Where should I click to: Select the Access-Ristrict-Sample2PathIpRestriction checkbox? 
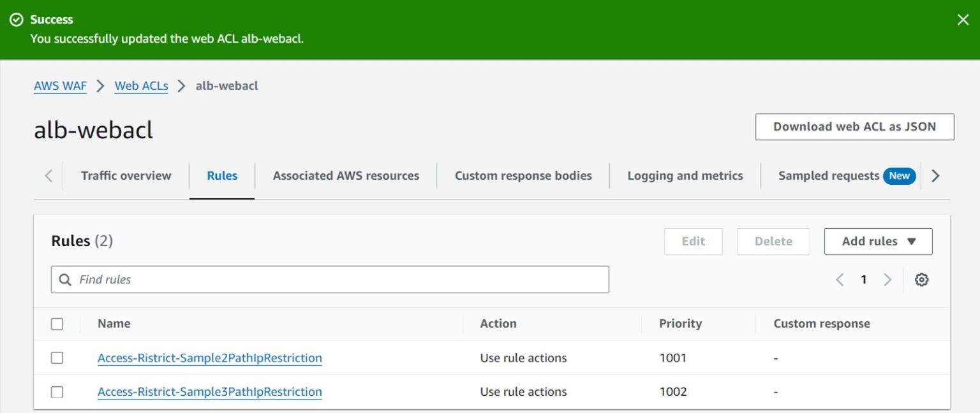point(57,358)
